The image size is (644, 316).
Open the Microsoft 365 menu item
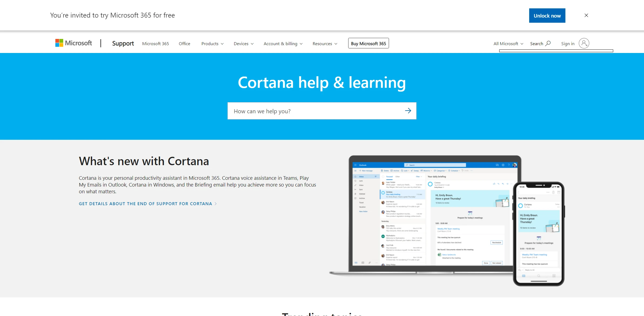(156, 44)
